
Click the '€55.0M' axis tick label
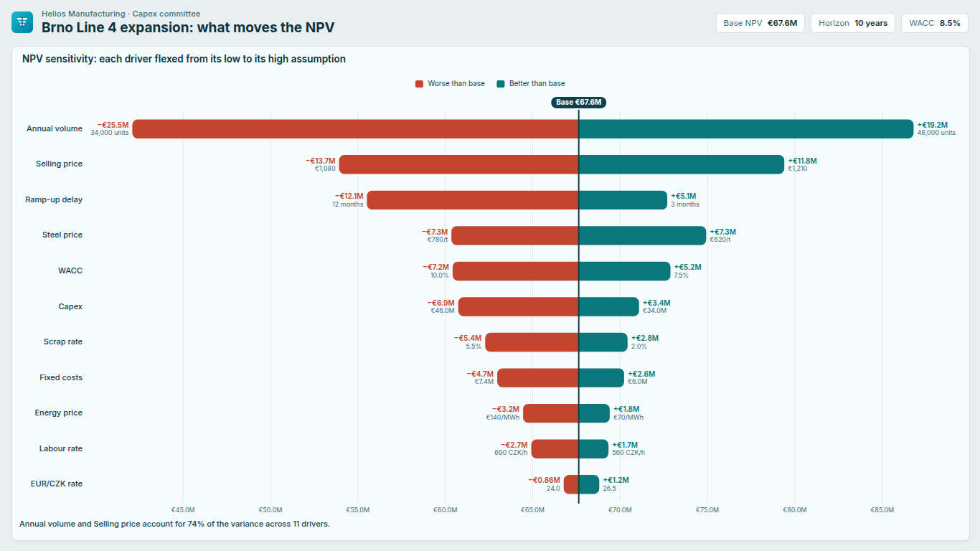pyautogui.click(x=358, y=510)
